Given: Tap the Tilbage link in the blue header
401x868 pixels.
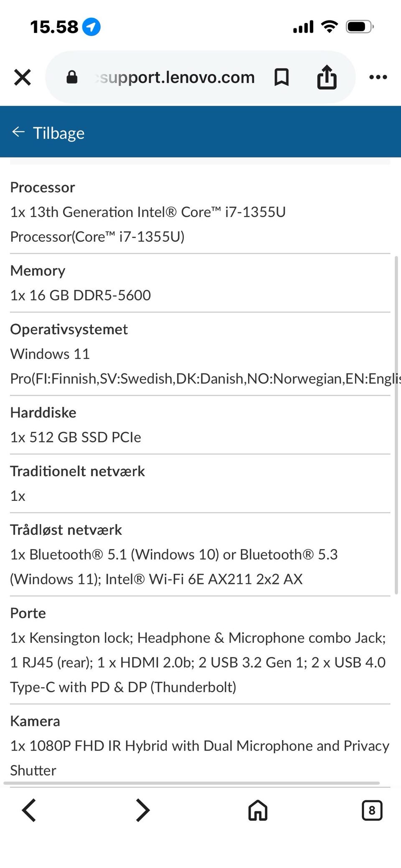Looking at the screenshot, I should click(x=58, y=133).
